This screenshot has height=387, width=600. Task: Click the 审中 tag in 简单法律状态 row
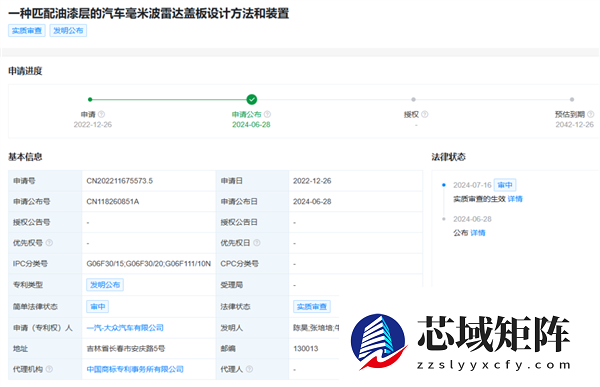98,307
